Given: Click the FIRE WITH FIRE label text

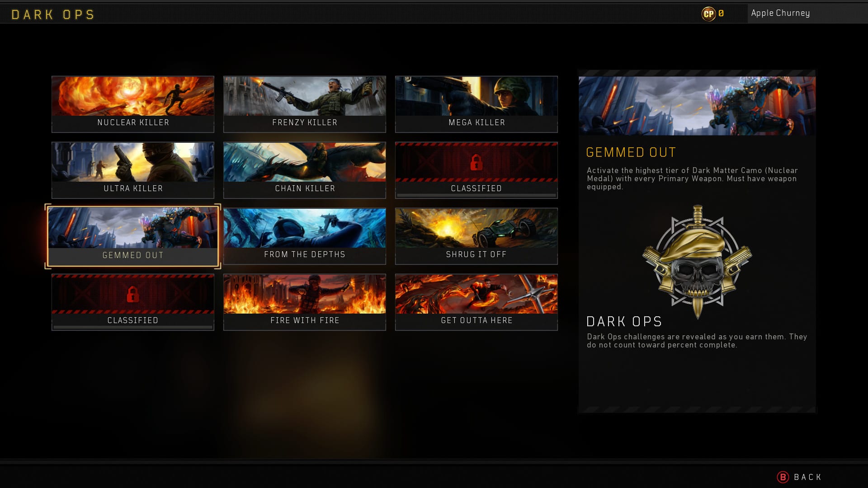Looking at the screenshot, I should (x=305, y=320).
